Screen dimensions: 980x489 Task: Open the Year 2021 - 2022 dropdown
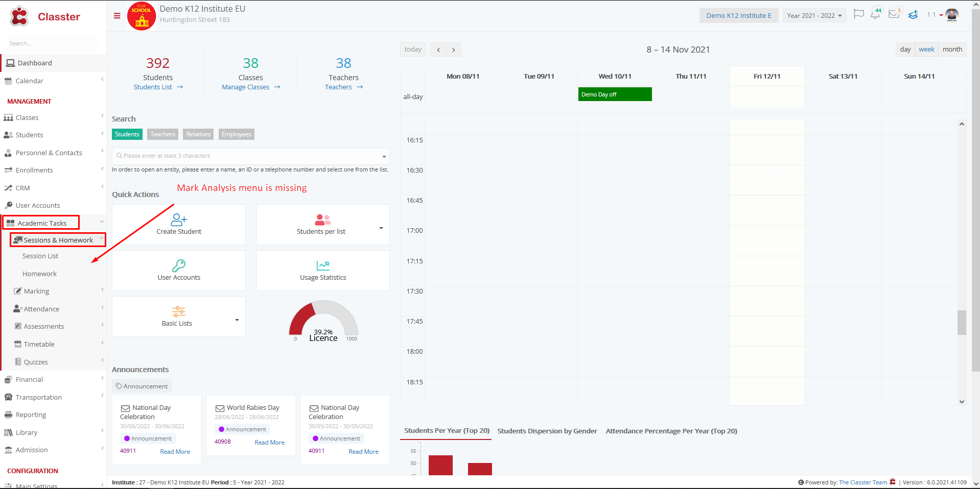click(x=814, y=15)
